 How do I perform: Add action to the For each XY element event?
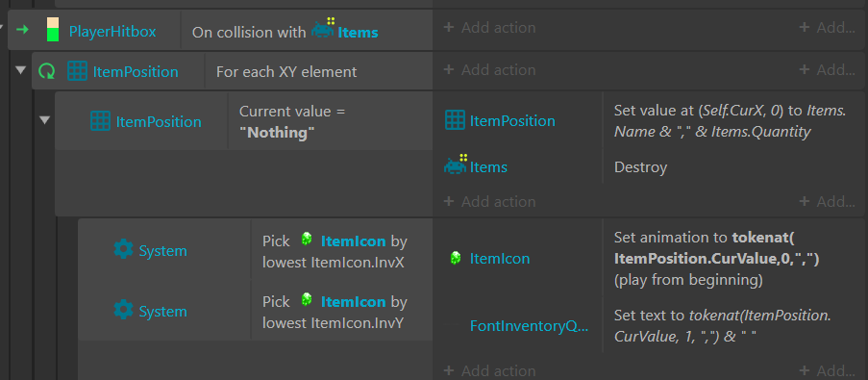click(490, 70)
